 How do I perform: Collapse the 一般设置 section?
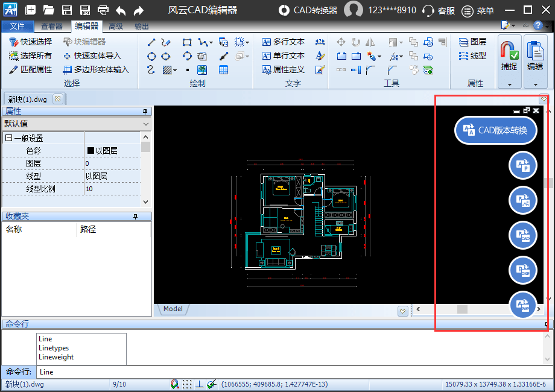pos(8,138)
